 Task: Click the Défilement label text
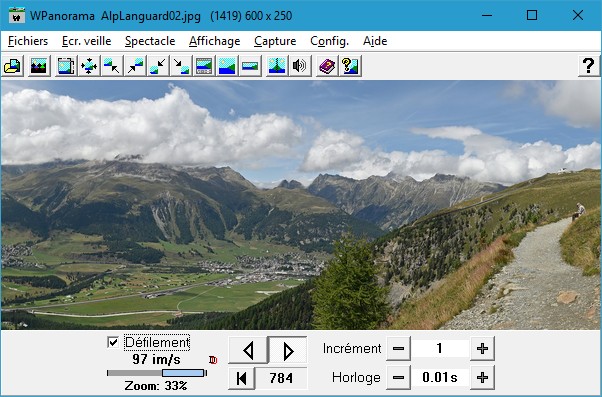(x=157, y=342)
